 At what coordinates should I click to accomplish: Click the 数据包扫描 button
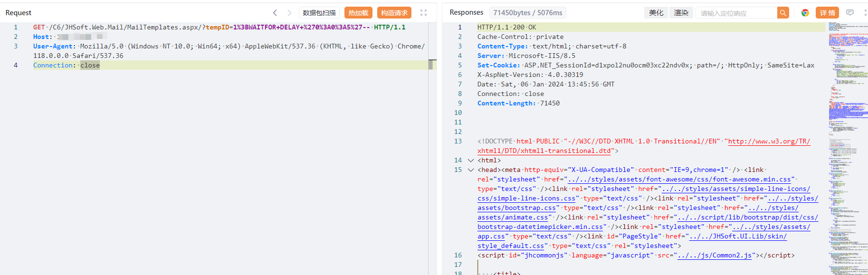319,13
